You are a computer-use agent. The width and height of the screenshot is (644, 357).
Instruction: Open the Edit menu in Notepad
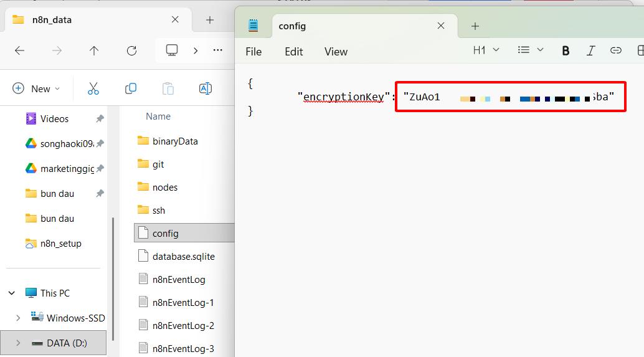(293, 52)
